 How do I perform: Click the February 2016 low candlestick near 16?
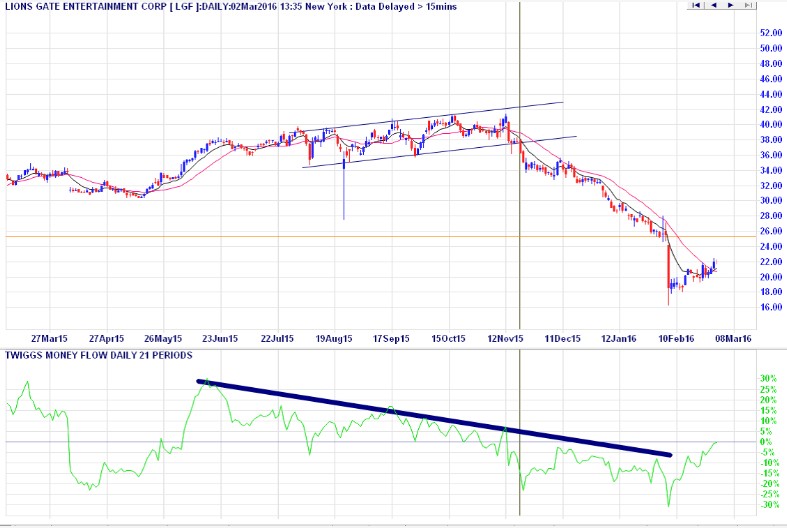669,274
